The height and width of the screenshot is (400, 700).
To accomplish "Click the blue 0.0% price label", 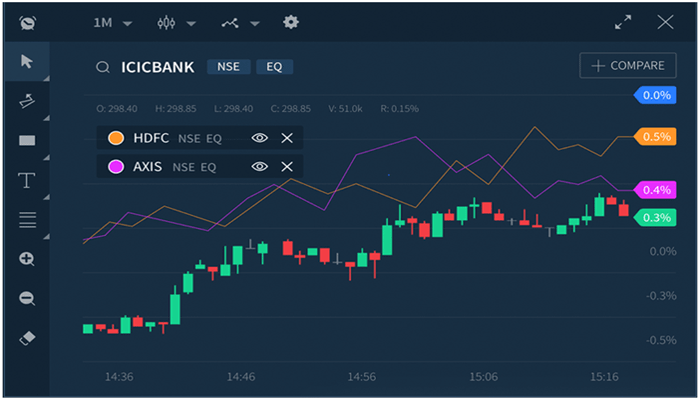I will 655,95.
